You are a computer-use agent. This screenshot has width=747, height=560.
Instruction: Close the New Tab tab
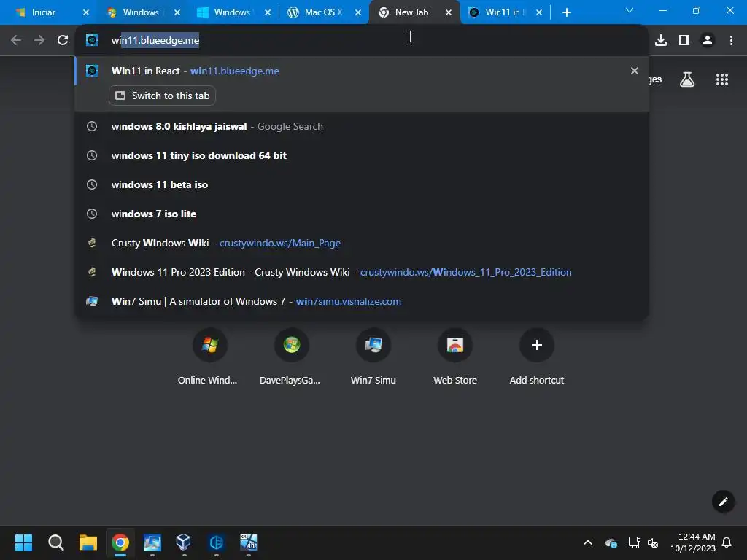tap(449, 12)
